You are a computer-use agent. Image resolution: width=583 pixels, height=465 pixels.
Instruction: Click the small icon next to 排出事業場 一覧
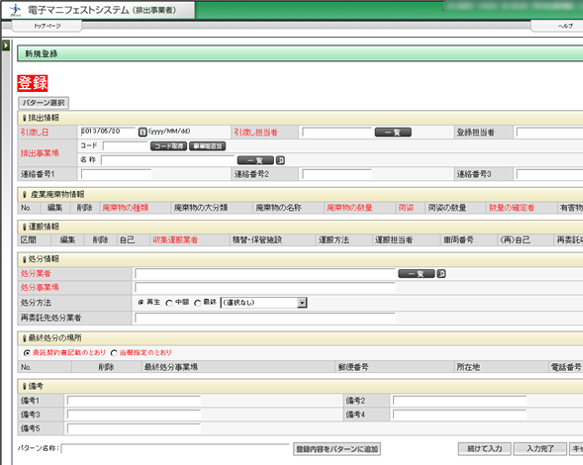[x=280, y=160]
